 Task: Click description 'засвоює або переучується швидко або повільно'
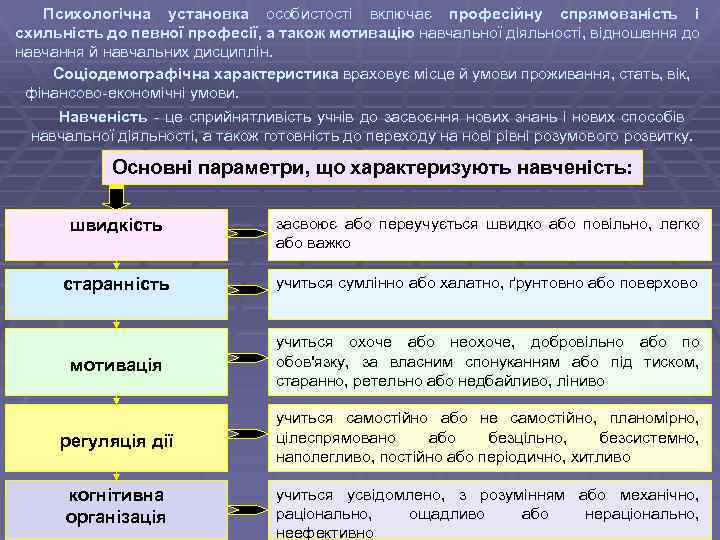click(x=489, y=235)
